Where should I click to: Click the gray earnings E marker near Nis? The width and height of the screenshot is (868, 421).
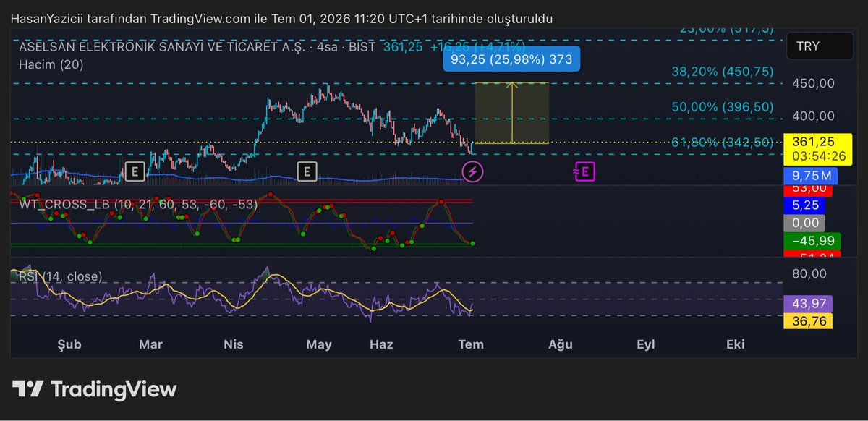click(x=307, y=171)
